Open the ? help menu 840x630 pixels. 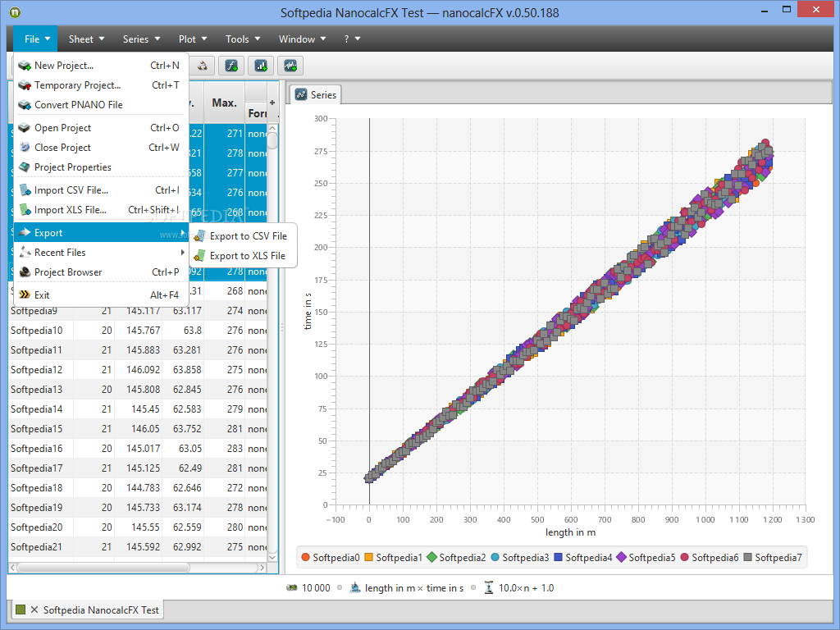[x=352, y=39]
